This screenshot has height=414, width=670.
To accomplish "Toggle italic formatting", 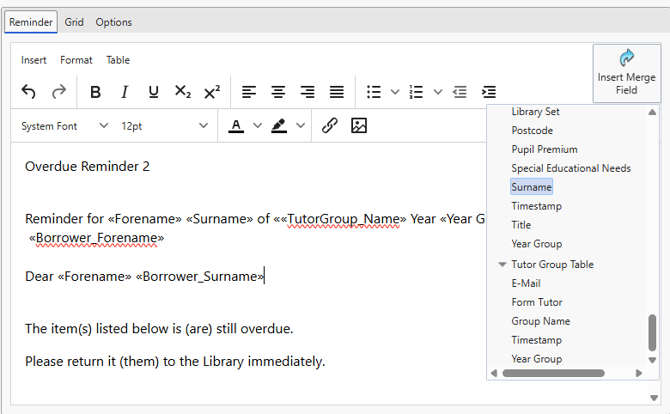I will coord(124,92).
